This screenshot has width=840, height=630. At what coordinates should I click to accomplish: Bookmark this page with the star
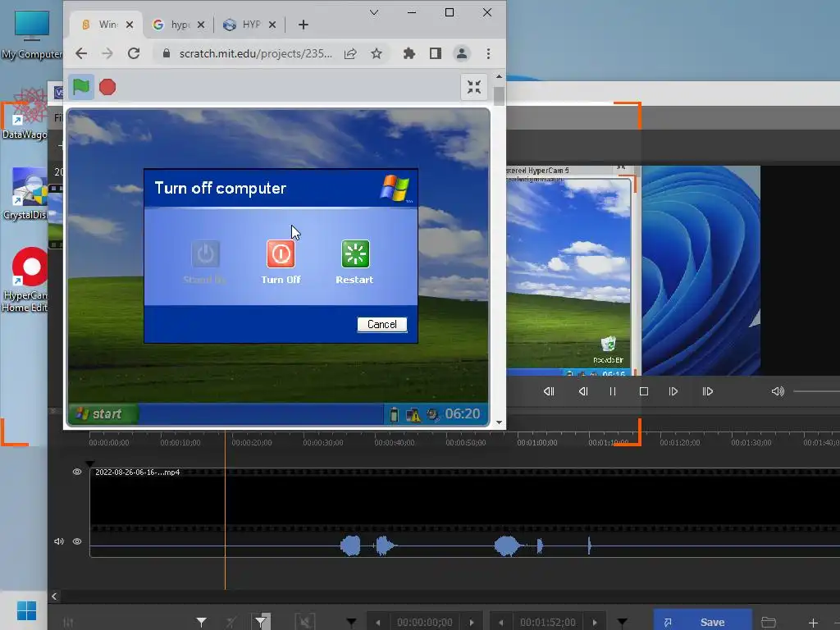[x=377, y=53]
